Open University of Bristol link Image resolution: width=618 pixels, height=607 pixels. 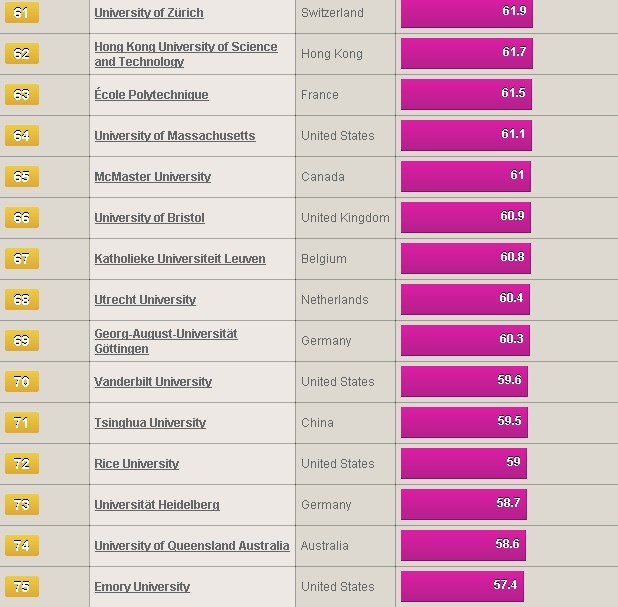point(149,218)
